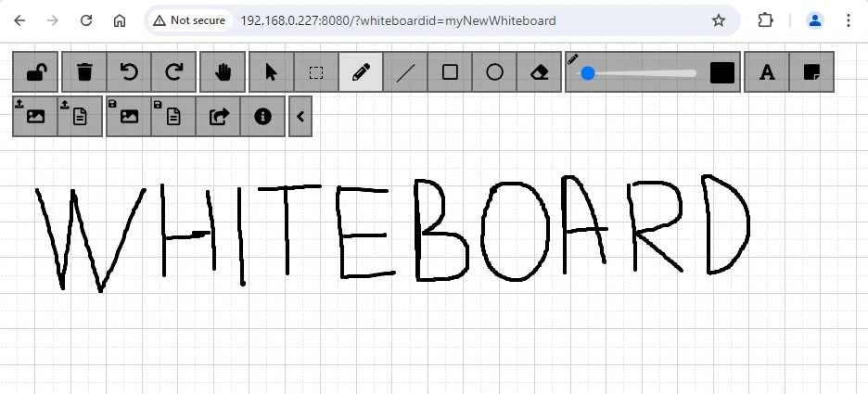Choose the dashed rectangle selection tool
The image size is (868, 394).
(x=316, y=71)
